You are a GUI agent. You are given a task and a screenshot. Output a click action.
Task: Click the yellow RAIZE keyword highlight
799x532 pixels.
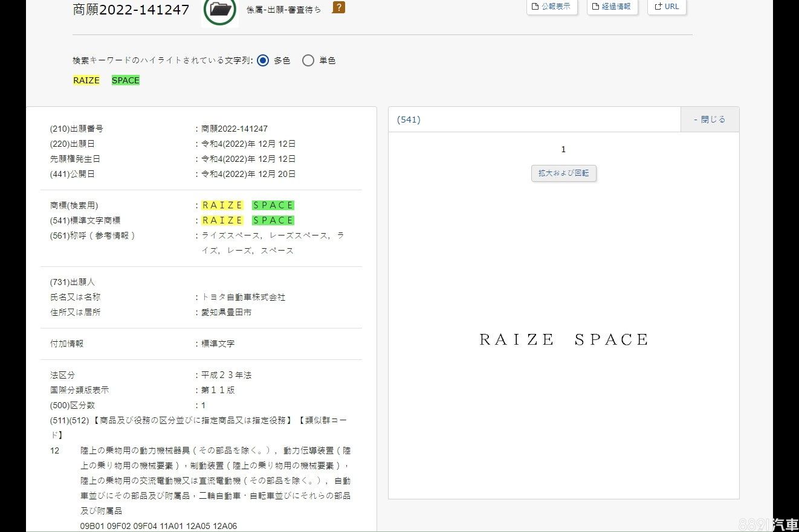[86, 80]
